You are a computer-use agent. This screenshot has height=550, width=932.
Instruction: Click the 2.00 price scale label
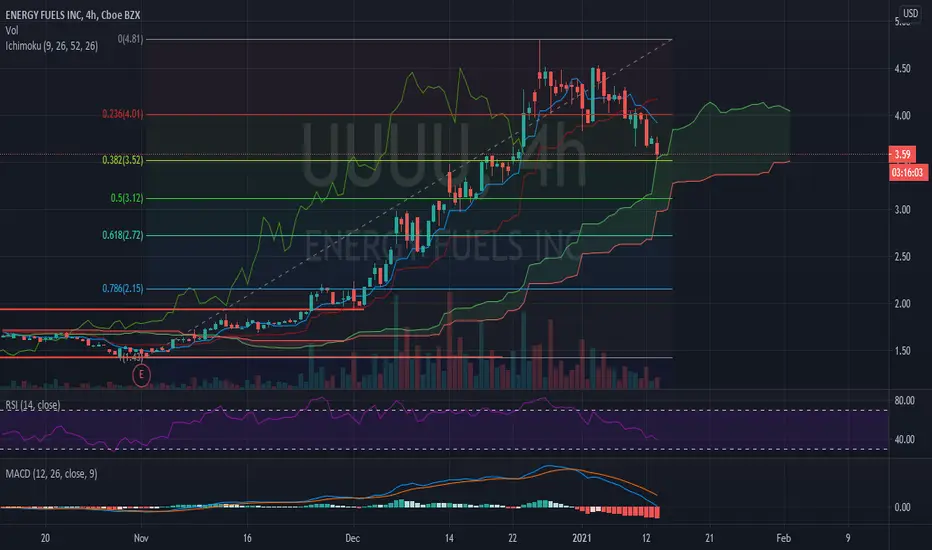[x=902, y=304]
